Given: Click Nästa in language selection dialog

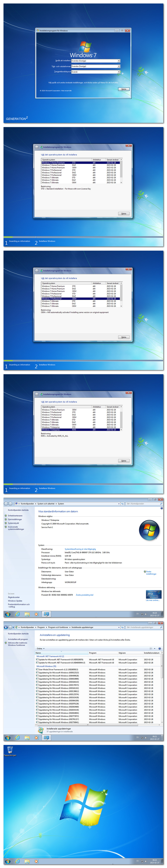Looking at the screenshot, I should click(124, 89).
